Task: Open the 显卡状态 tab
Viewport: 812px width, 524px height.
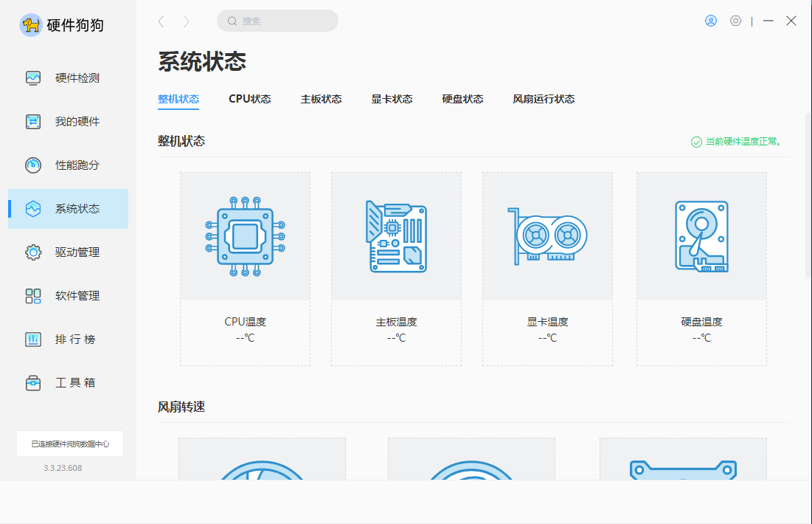Action: (392, 99)
